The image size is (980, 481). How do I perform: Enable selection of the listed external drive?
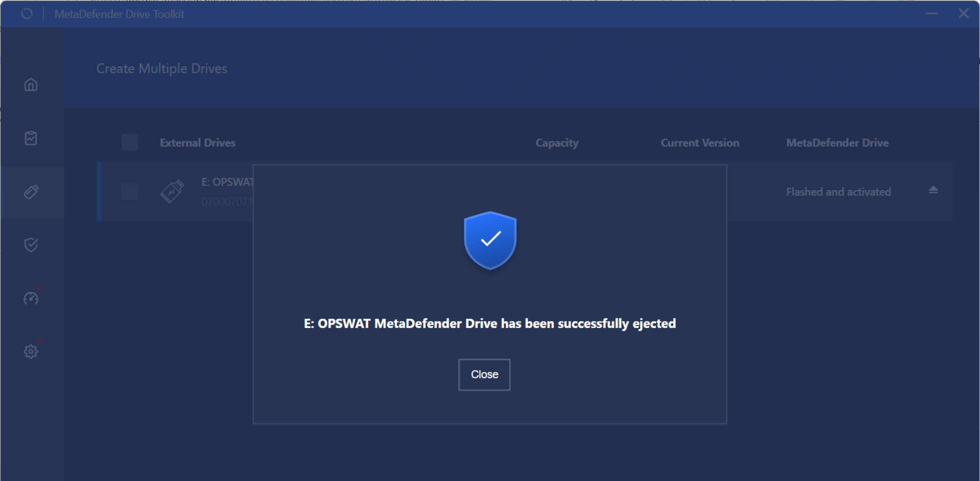tap(129, 191)
